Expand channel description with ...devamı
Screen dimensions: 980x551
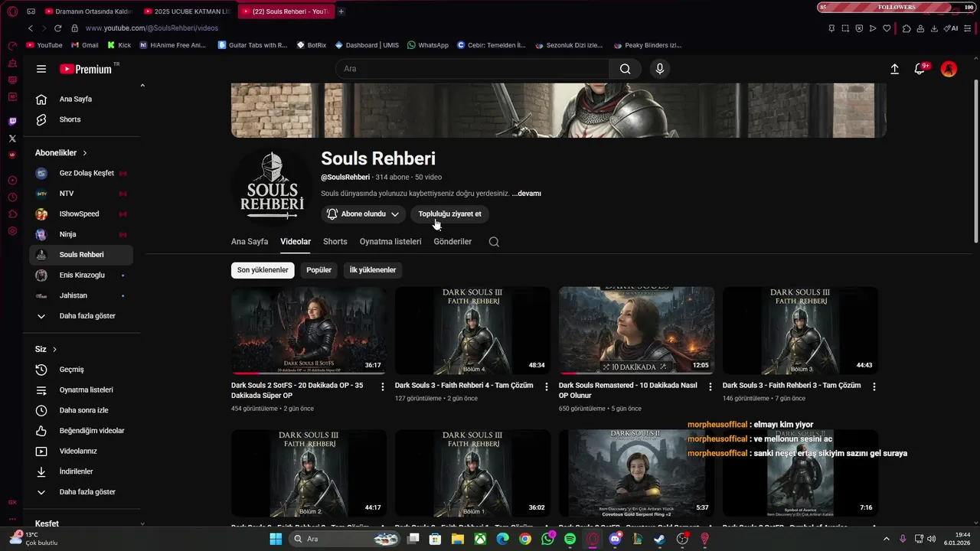[527, 194]
